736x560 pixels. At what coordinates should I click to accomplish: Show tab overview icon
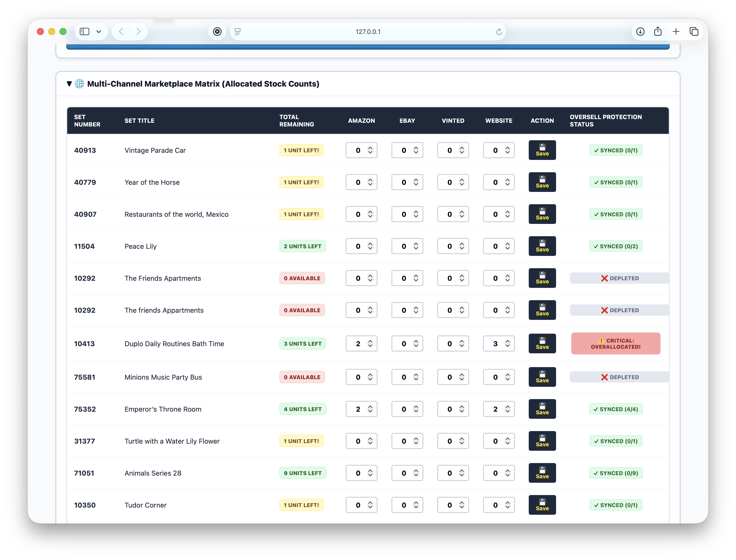pos(694,32)
